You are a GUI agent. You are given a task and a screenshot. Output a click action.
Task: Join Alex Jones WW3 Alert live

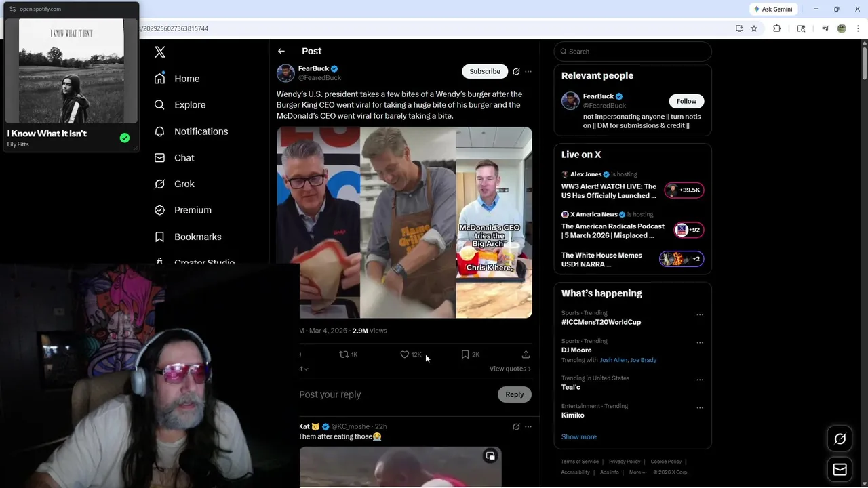pos(633,186)
